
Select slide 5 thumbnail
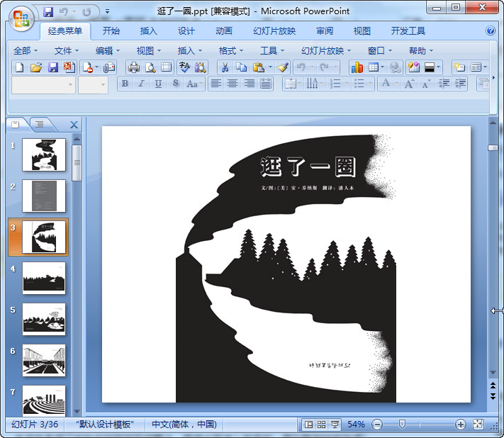(x=44, y=320)
